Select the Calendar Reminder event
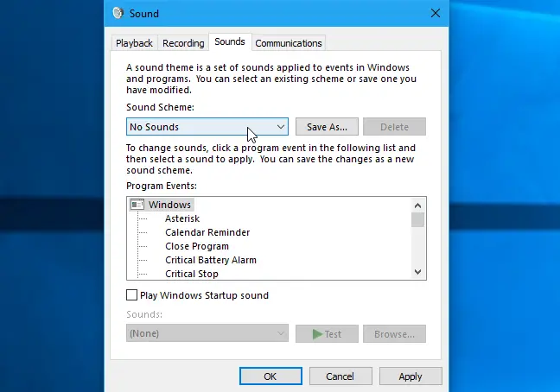 tap(207, 232)
